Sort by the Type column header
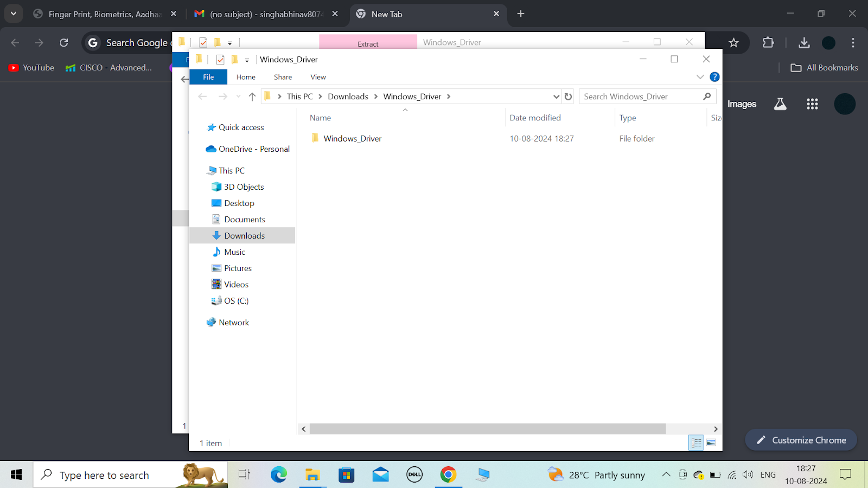 (x=628, y=118)
